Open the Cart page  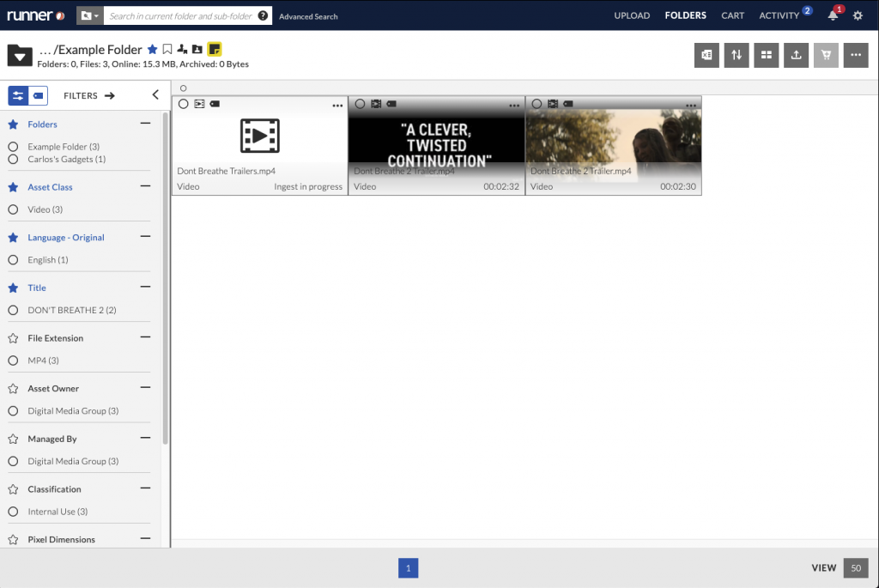[733, 15]
